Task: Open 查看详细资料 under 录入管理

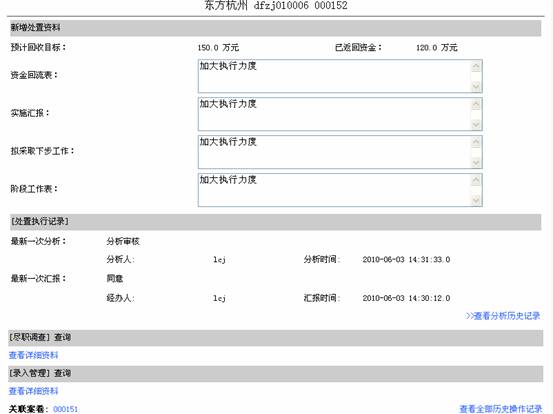Action: (x=33, y=391)
